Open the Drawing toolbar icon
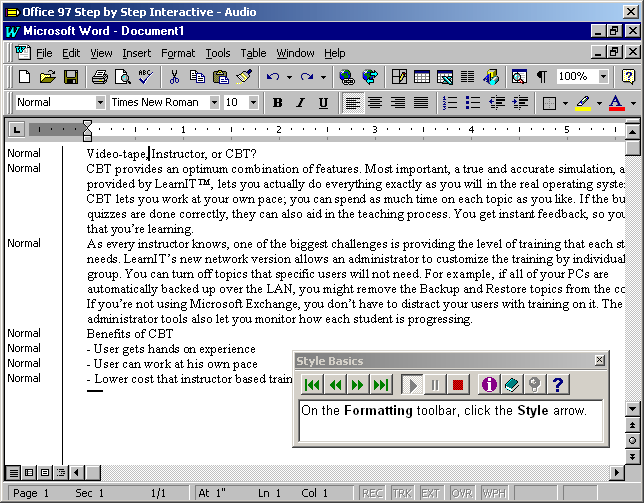Image resolution: width=644 pixels, height=503 pixels. 491,77
